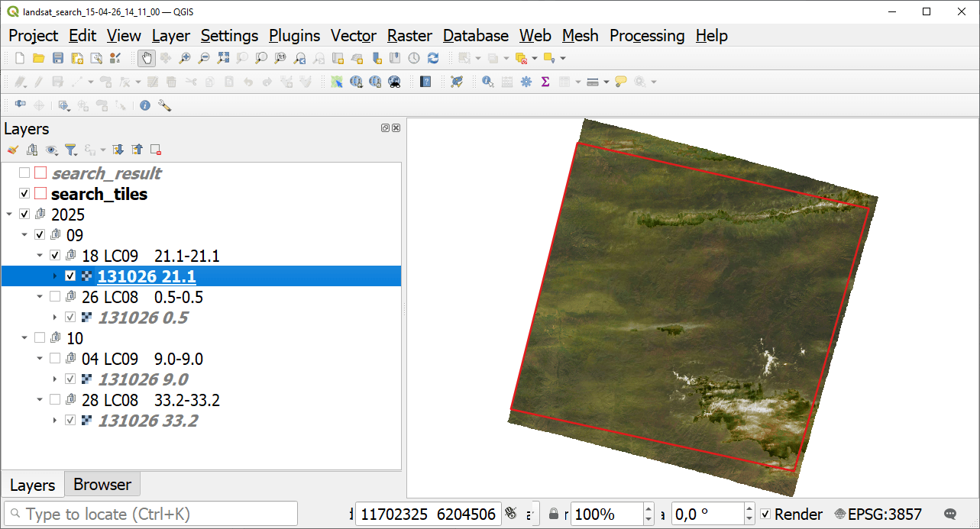Click Remove Layer icon in Layers panel
Screen dimensions: 980x529
click(156, 150)
